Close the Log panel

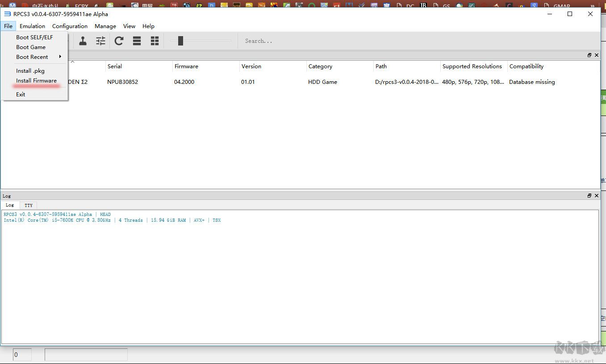tap(597, 196)
